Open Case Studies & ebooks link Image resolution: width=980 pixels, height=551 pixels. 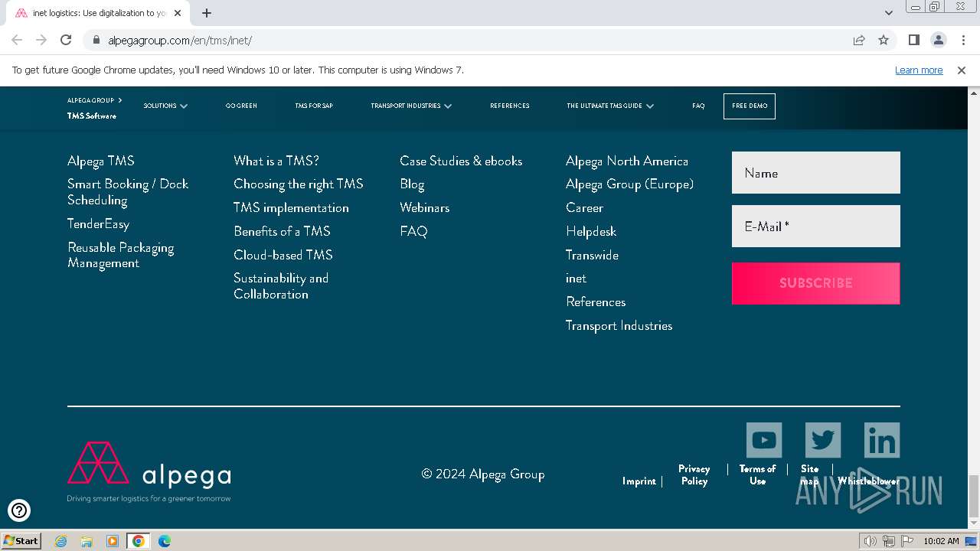point(461,161)
